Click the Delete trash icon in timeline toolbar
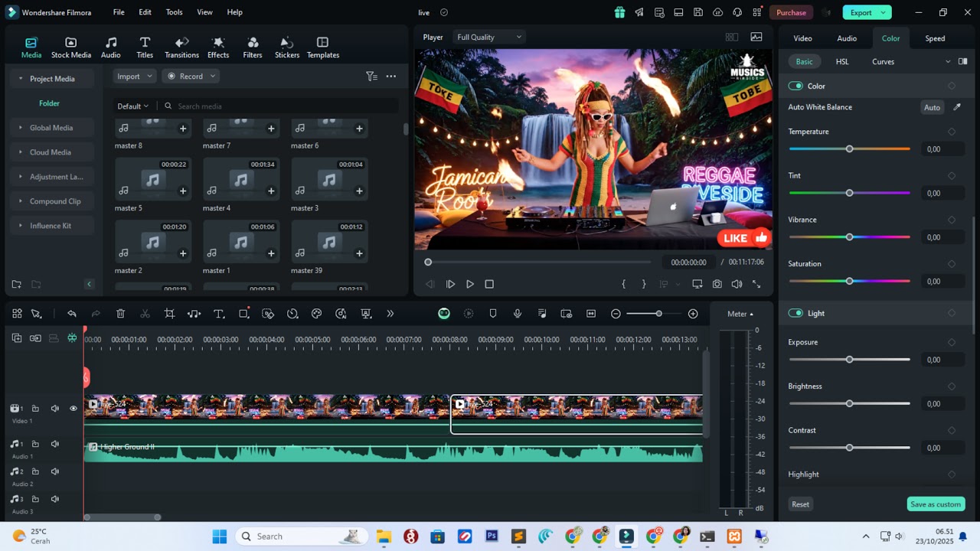Screen dimensions: 980x551 point(120,314)
